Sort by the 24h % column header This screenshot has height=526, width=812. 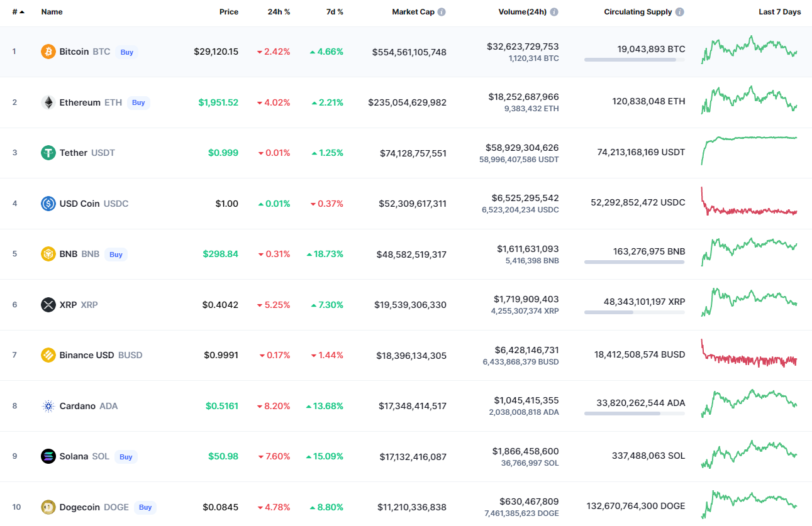(278, 12)
